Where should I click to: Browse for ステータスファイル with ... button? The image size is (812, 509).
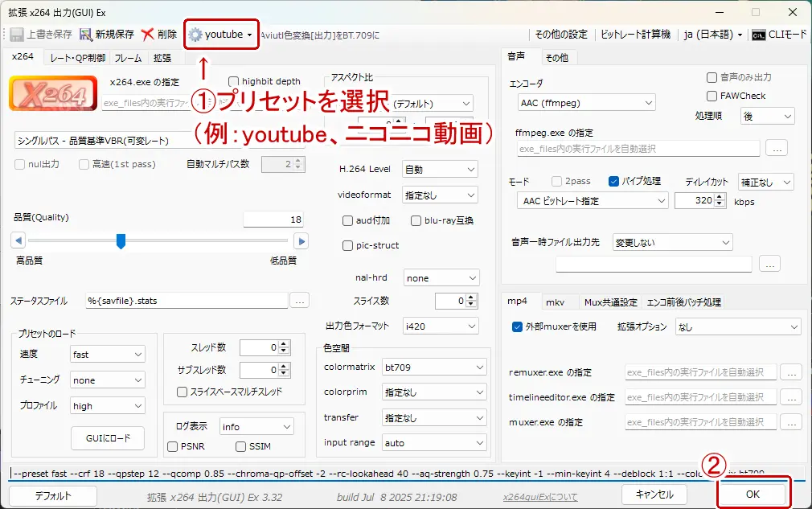299,301
